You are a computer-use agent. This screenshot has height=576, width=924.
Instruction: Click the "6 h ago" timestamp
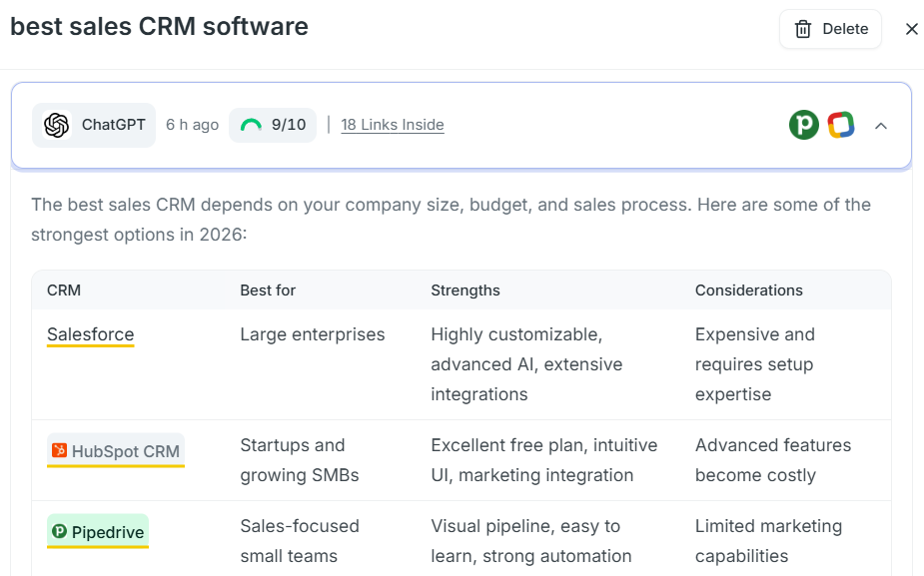coord(192,125)
